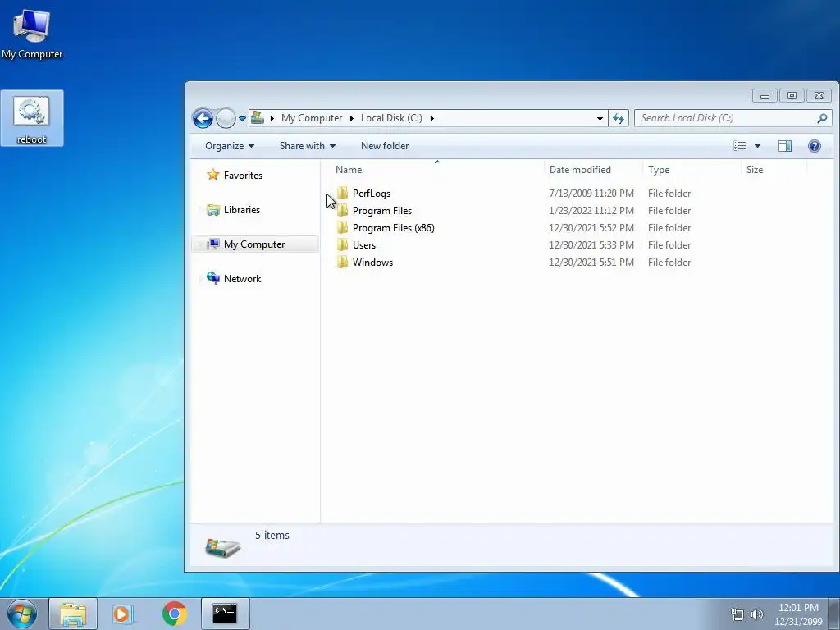This screenshot has height=630, width=840.
Task: Select My Computer in the address breadcrumb
Action: (x=312, y=118)
